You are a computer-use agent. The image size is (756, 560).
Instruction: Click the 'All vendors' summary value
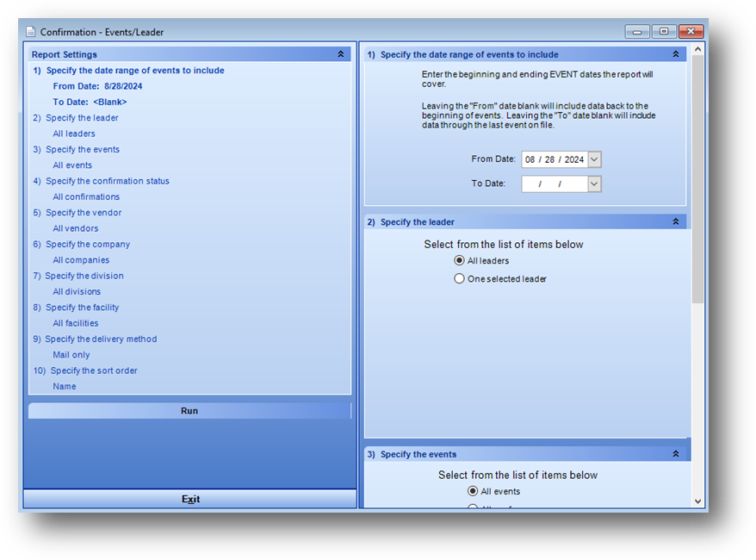(75, 228)
